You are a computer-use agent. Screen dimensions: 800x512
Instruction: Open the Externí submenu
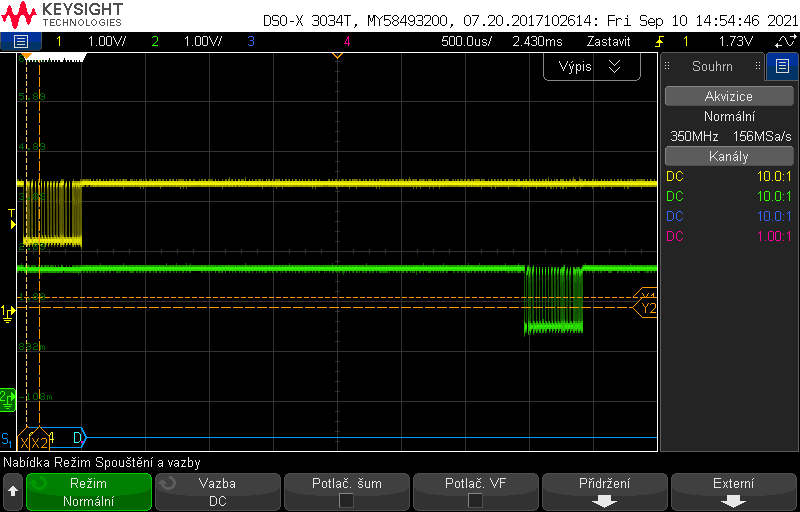733,492
